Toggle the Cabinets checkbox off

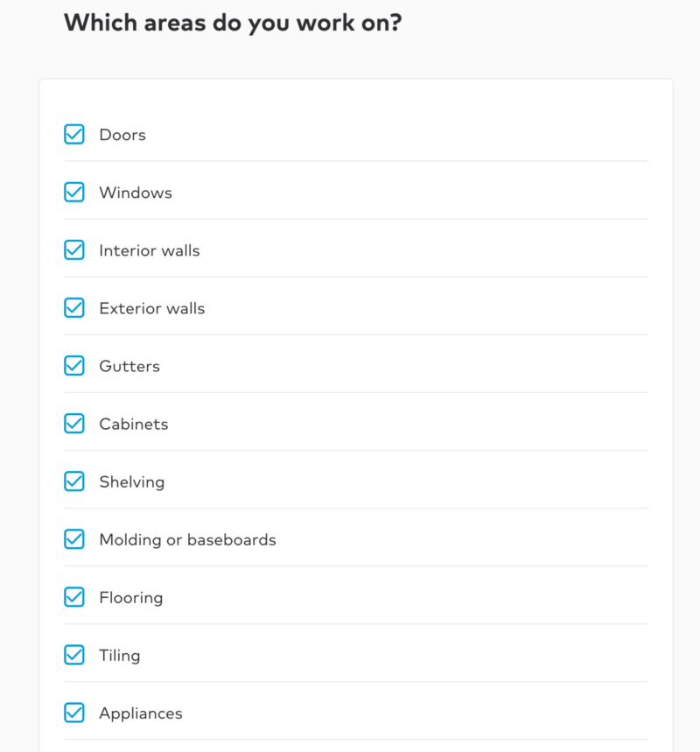coord(74,424)
